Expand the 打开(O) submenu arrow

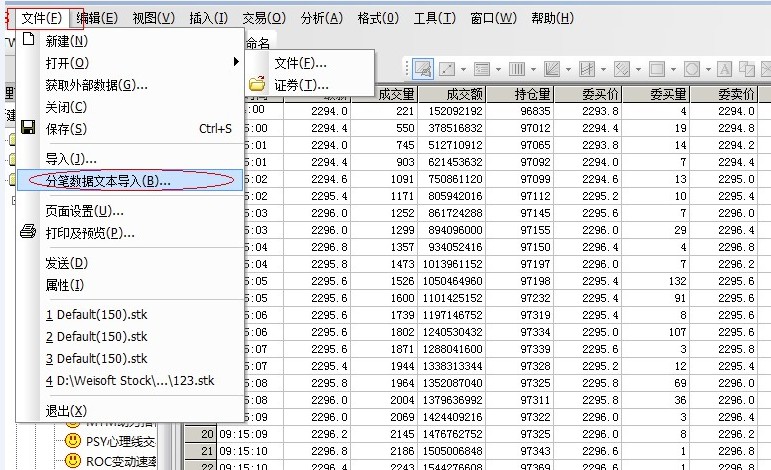pyautogui.click(x=236, y=63)
